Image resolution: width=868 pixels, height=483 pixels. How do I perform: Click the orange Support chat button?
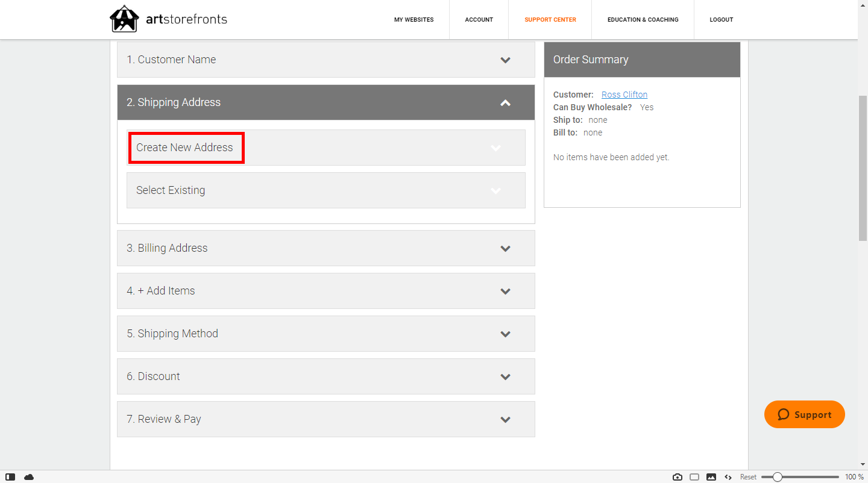pyautogui.click(x=804, y=414)
